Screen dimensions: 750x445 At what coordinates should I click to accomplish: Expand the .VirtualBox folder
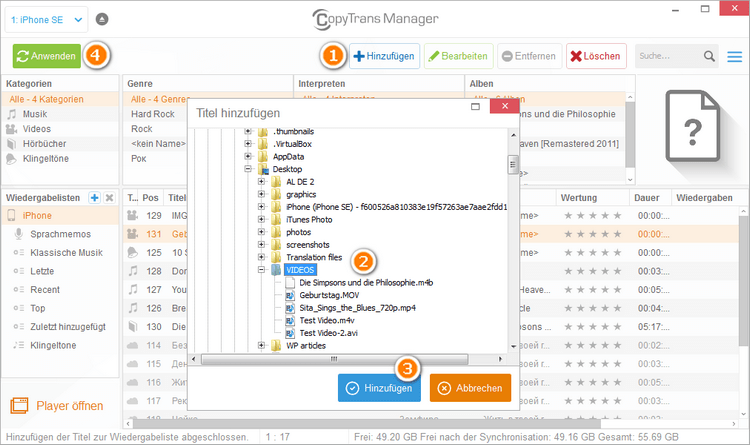pos(248,143)
